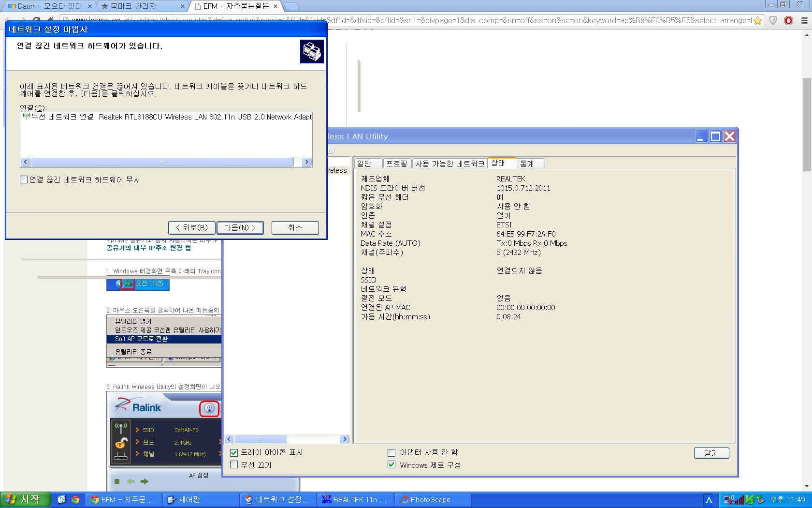Click the safely remove hardware tray icon
The height and width of the screenshot is (508, 812).
pyautogui.click(x=760, y=499)
